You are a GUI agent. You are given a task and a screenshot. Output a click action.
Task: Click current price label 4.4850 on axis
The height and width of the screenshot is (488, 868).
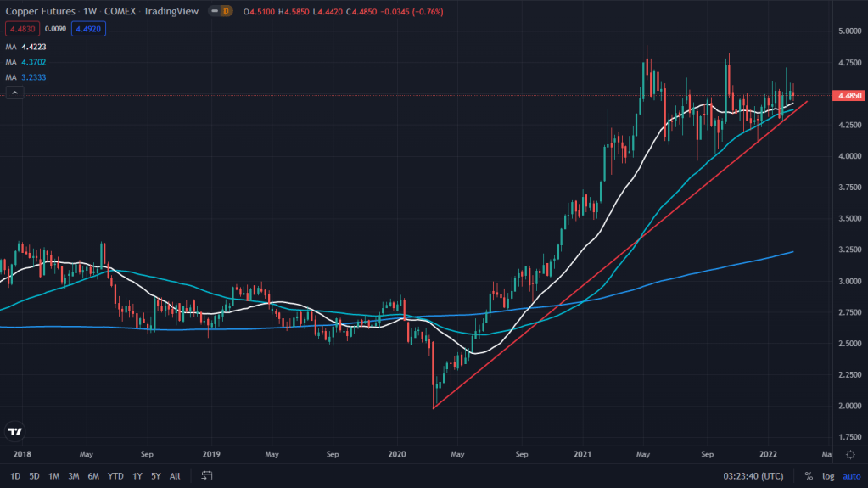[x=850, y=96]
